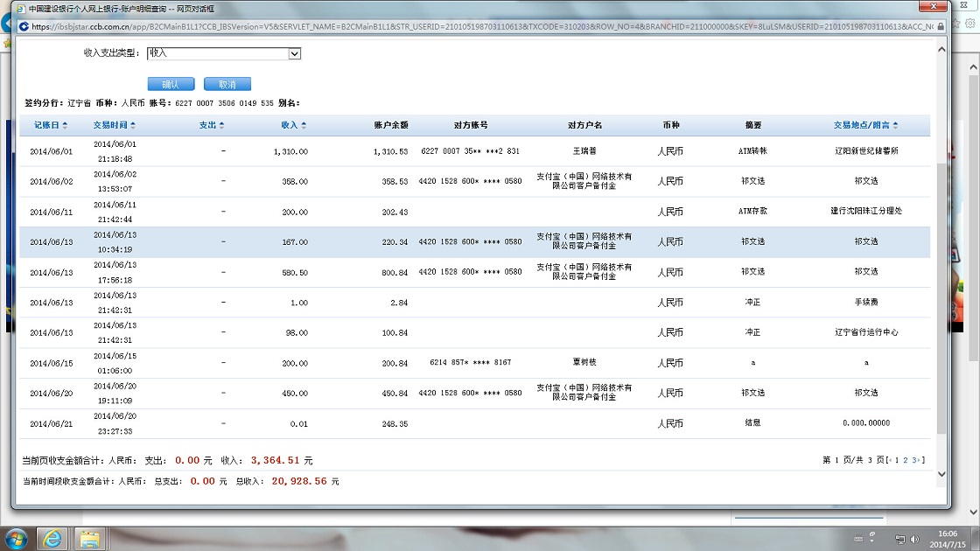The image size is (980, 551).
Task: Click the volume icon in system tray
Action: pos(915,539)
